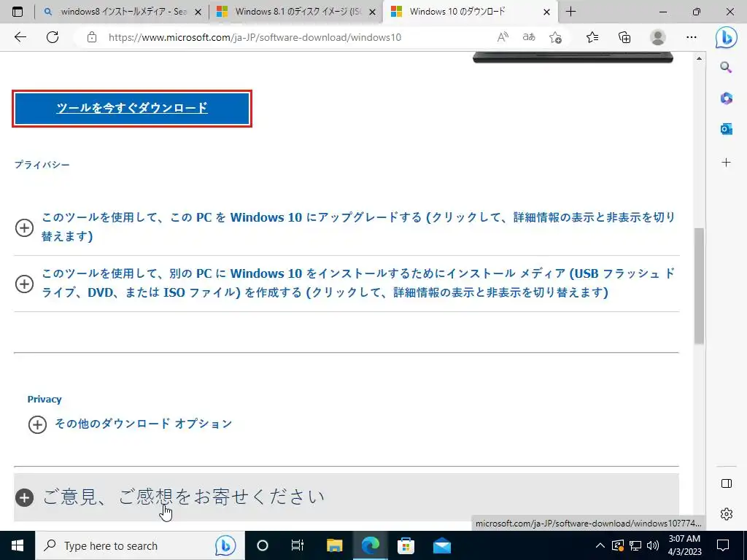747x560 pixels.
Task: Expand the create install media section icon
Action: pyautogui.click(x=24, y=284)
